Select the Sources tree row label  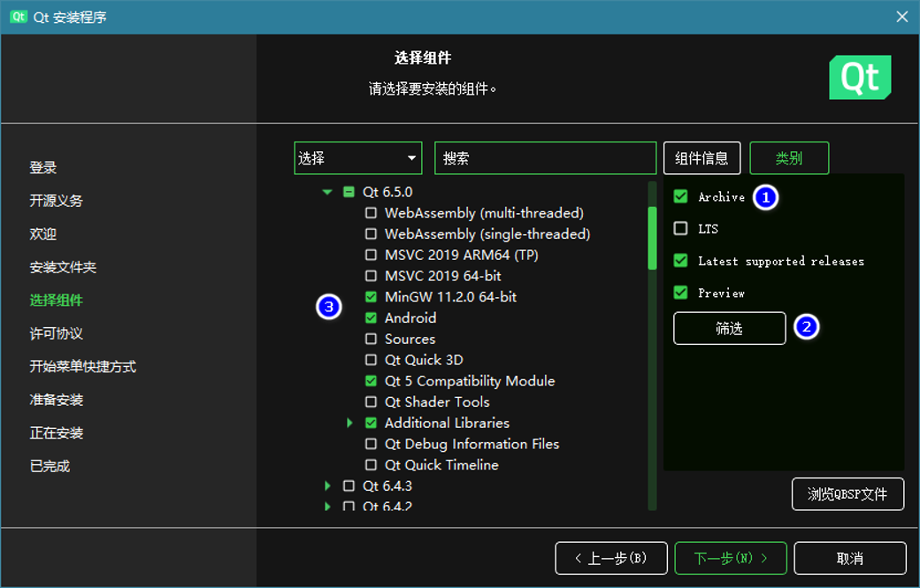pos(410,339)
